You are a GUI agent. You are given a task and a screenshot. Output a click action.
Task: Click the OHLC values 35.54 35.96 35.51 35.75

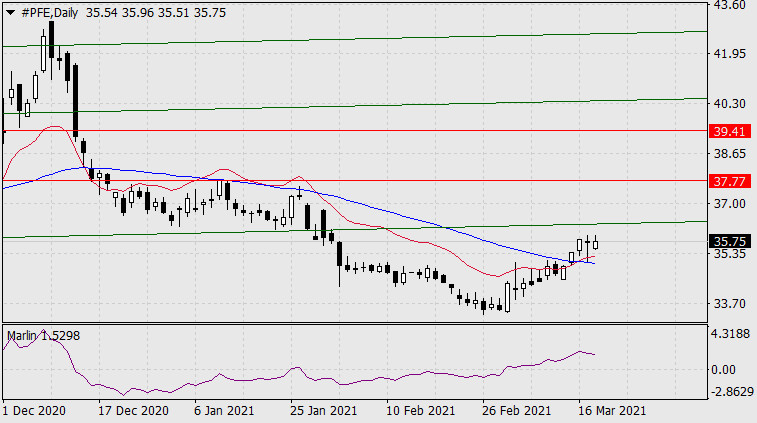(156, 13)
